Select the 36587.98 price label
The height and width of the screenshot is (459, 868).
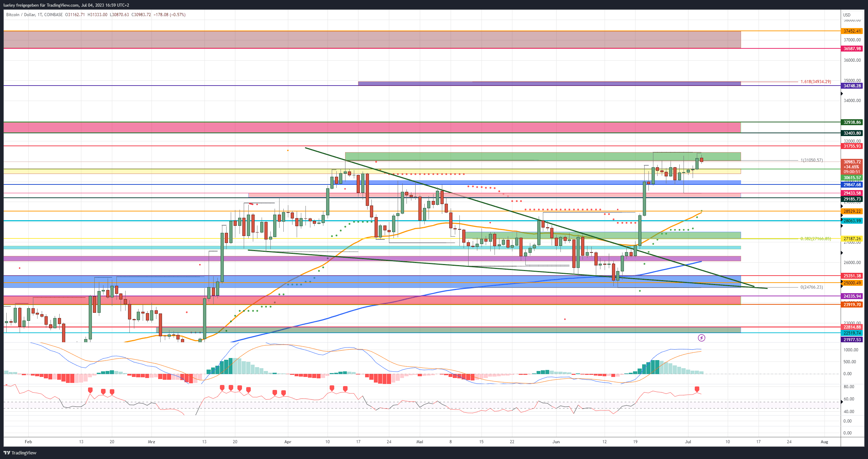852,49
